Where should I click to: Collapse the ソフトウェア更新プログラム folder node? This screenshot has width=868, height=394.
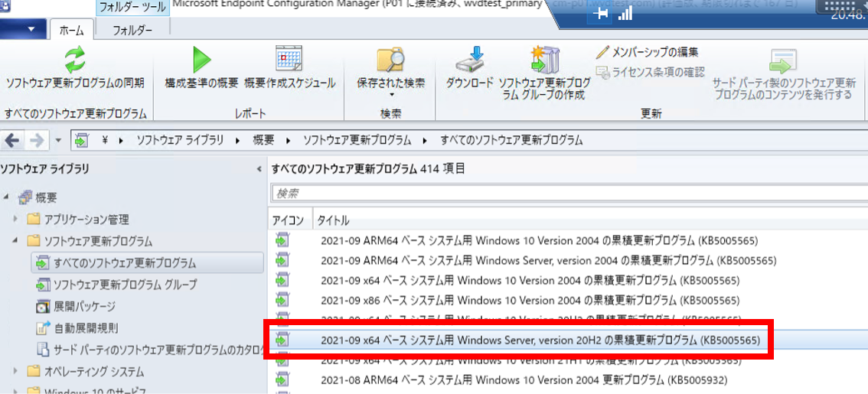pos(15,241)
